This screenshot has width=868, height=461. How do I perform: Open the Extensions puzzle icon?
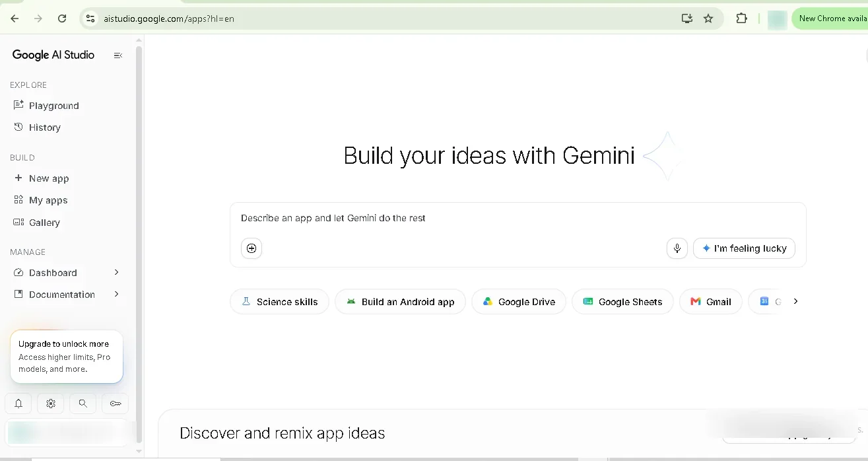(x=741, y=18)
